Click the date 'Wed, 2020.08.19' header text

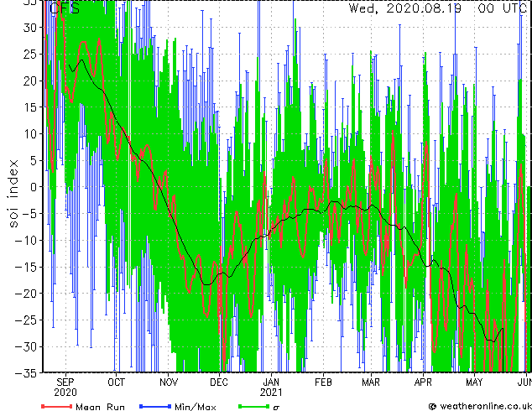405,8
